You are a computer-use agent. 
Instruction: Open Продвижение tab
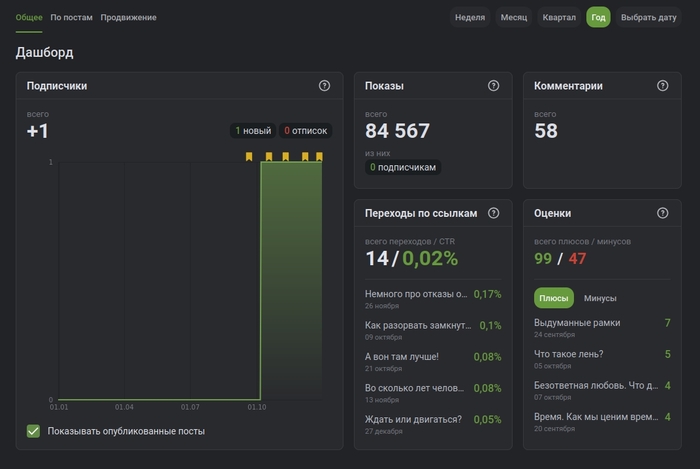tap(128, 17)
